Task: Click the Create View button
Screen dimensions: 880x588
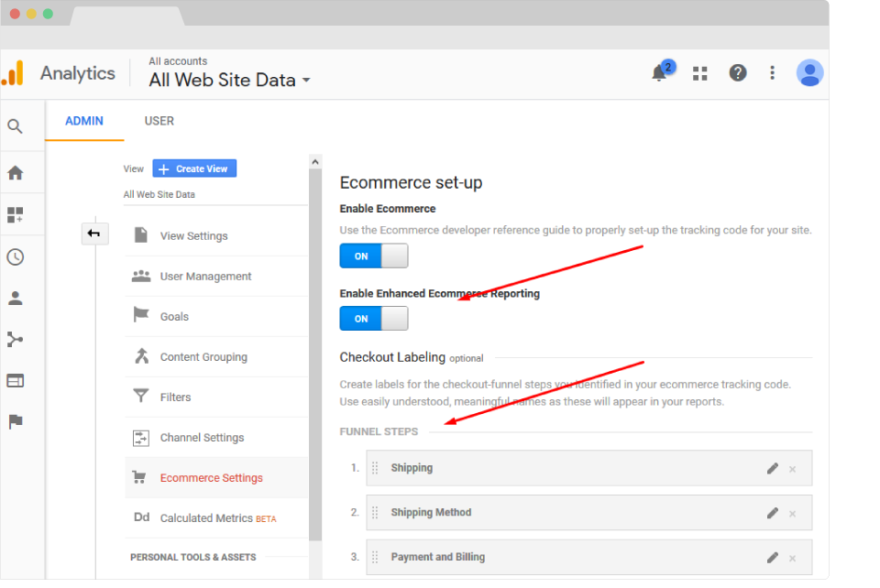Action: click(x=194, y=169)
